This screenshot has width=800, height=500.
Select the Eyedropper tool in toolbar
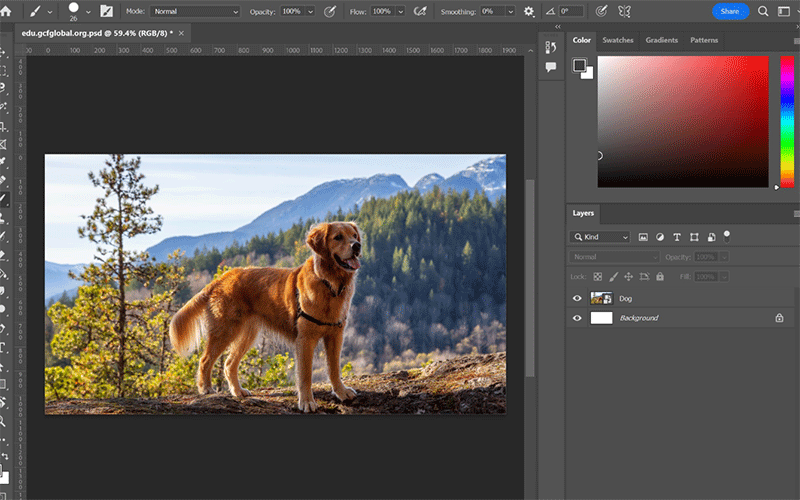(3, 162)
